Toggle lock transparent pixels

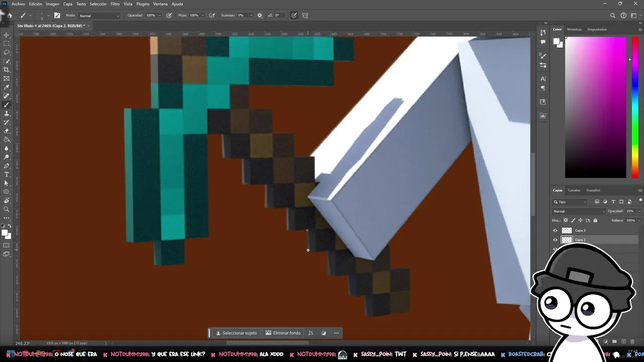click(566, 220)
